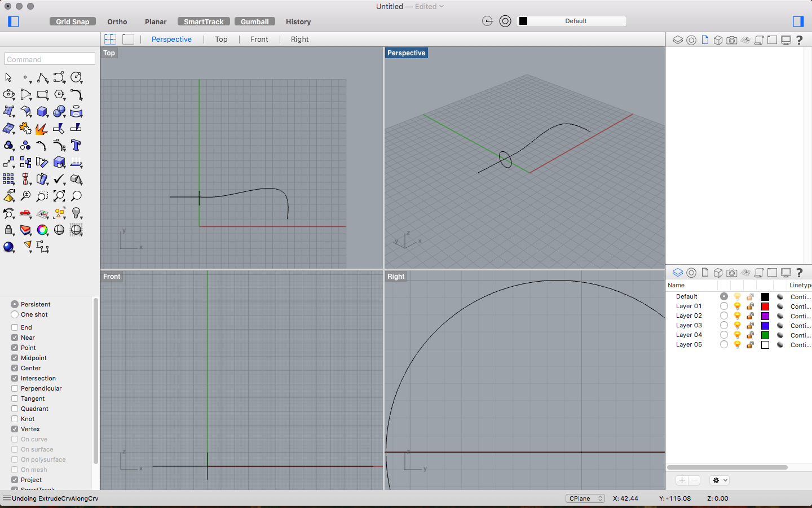This screenshot has width=812, height=508.
Task: Switch to the Perspective viewport tab
Action: pos(171,39)
